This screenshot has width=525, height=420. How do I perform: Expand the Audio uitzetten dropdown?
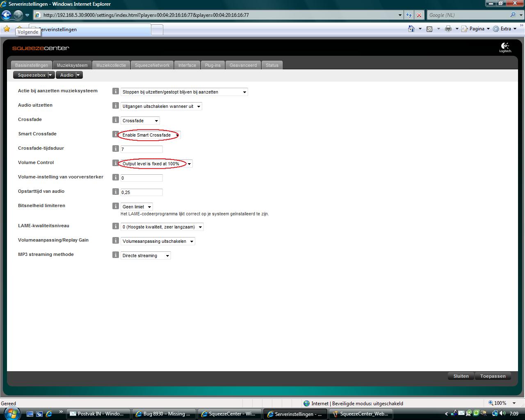pos(161,106)
